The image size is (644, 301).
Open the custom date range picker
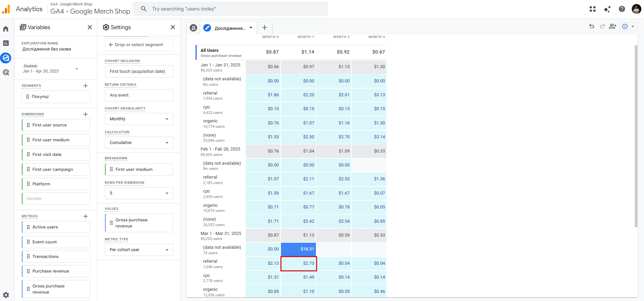click(51, 69)
